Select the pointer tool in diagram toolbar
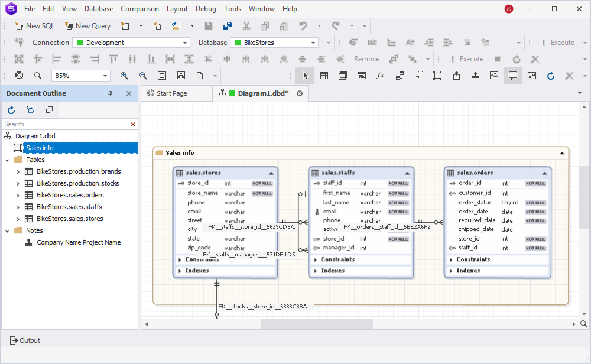591x364 pixels. coord(306,76)
